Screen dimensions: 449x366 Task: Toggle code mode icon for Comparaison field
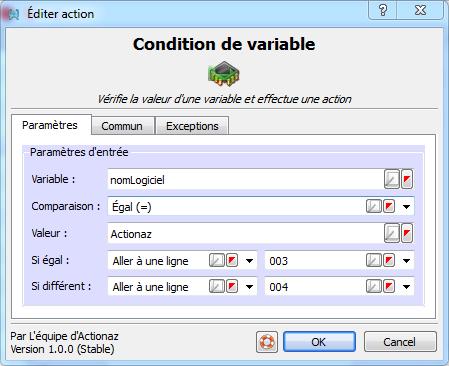click(x=374, y=206)
